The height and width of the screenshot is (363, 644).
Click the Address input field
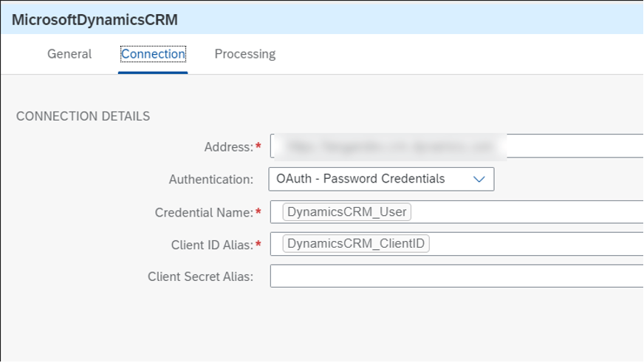[x=456, y=146]
